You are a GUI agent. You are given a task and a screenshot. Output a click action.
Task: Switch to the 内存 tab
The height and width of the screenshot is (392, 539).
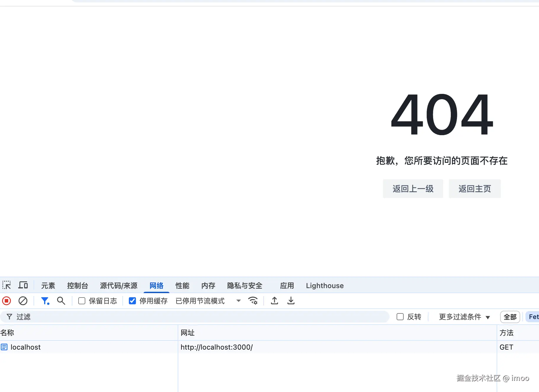click(x=208, y=285)
